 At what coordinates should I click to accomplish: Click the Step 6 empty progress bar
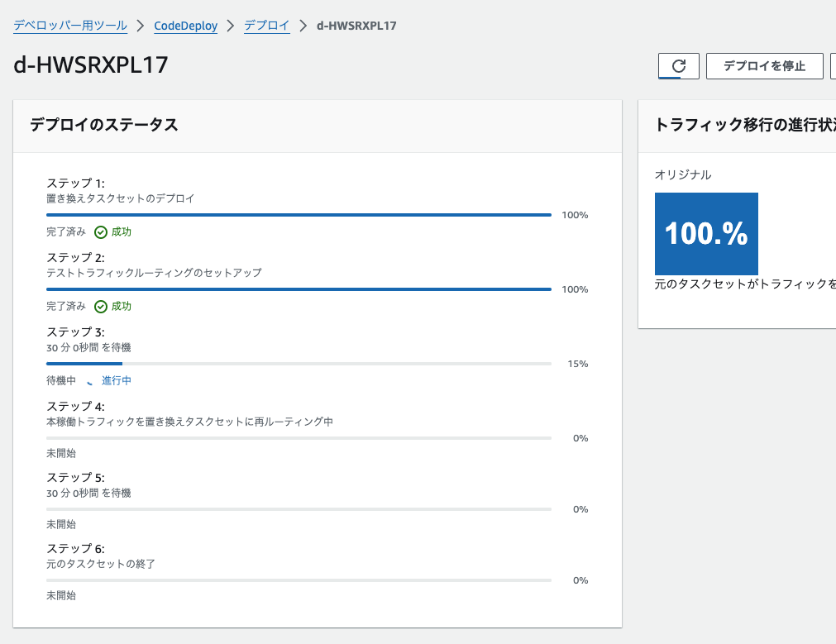tap(299, 580)
